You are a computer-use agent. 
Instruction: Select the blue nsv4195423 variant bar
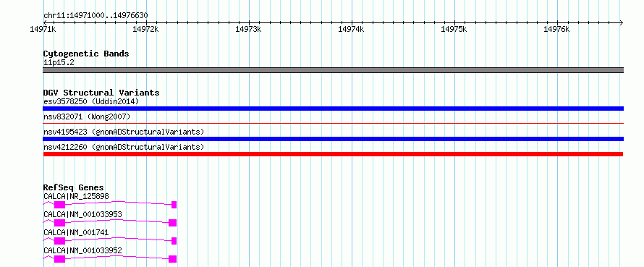333,139
